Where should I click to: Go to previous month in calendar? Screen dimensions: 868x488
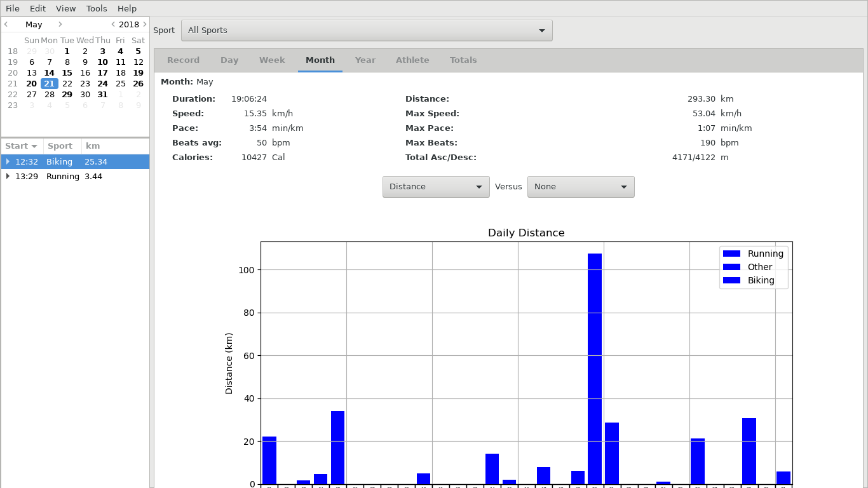pos(6,24)
